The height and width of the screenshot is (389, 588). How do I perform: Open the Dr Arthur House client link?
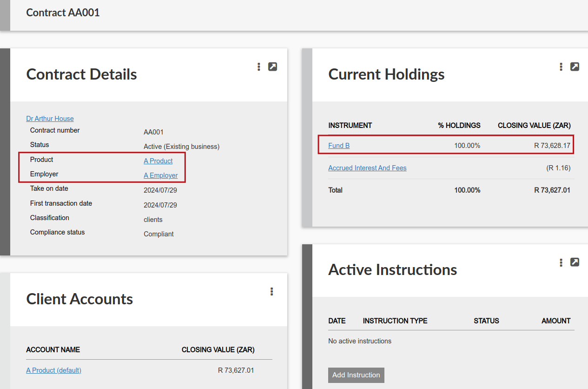pyautogui.click(x=50, y=119)
